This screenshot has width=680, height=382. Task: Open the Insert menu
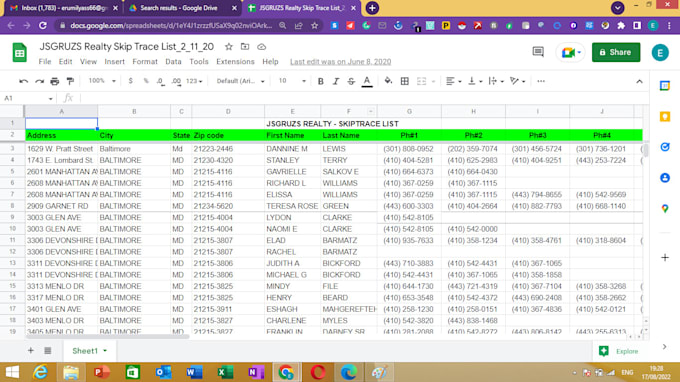tap(114, 62)
